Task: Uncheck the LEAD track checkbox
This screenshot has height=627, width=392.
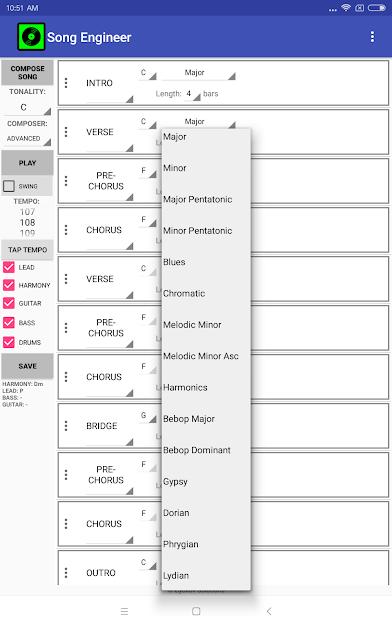Action: [x=9, y=267]
